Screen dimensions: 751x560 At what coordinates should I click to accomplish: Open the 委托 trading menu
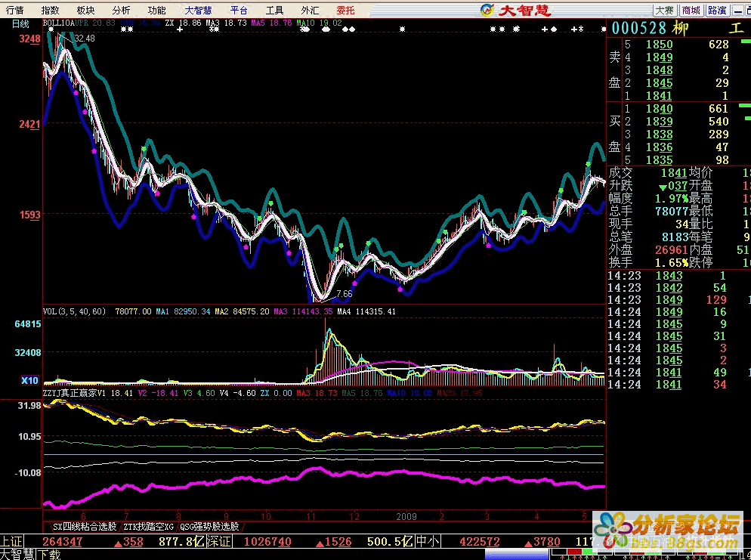[x=345, y=10]
